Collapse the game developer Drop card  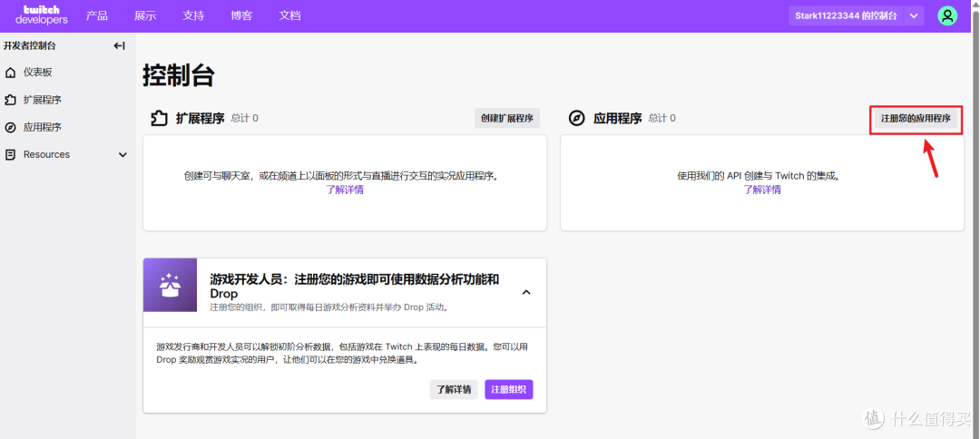click(x=526, y=292)
